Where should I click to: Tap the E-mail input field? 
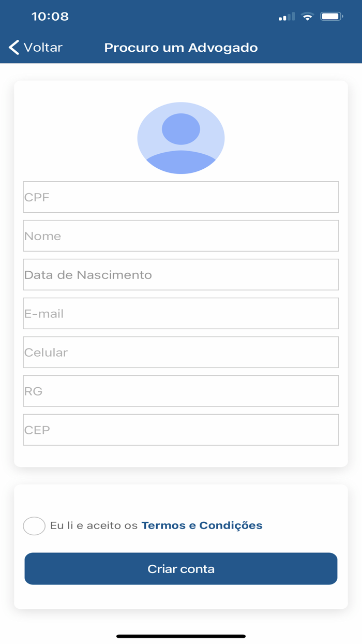[x=181, y=314]
